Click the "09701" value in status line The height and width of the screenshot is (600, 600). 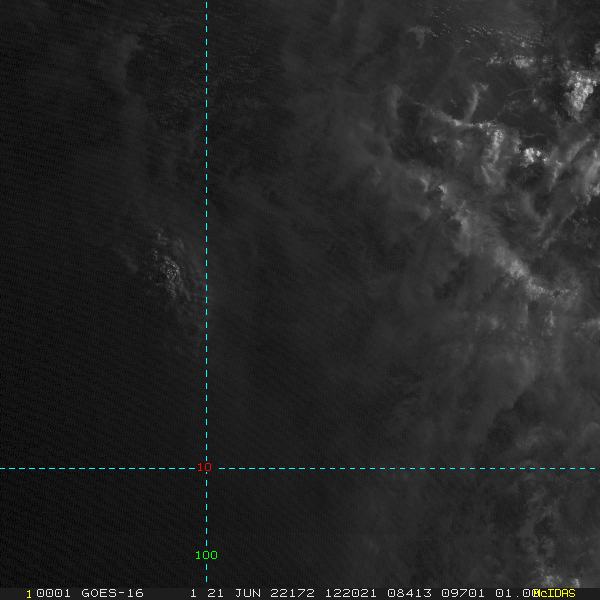(463, 593)
